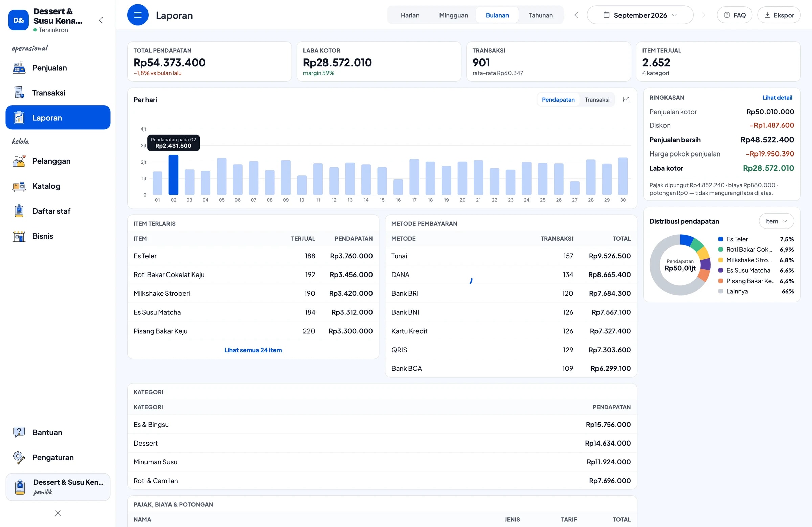Open the Transaksi receipt icon
Screen dimensions: 812x527
(19, 93)
